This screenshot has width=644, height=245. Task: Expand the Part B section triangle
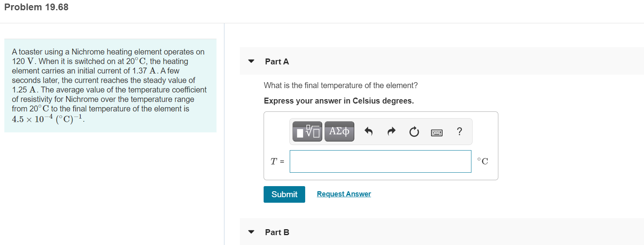251,232
